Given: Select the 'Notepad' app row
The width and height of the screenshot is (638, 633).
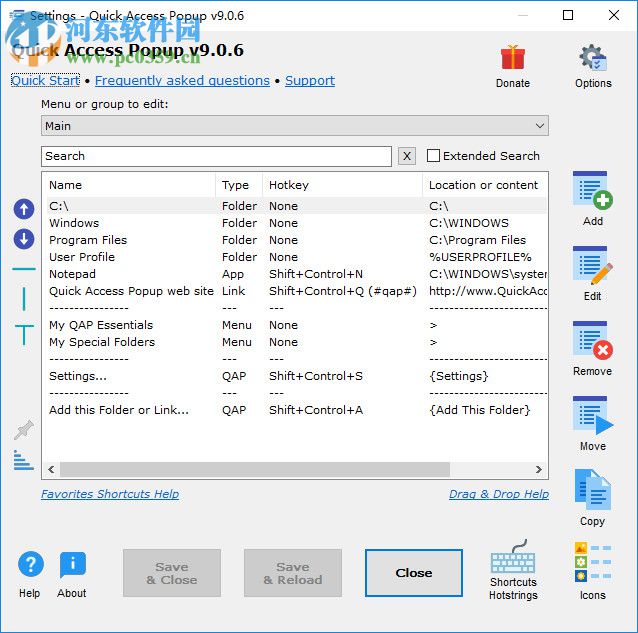Looking at the screenshot, I should point(295,274).
